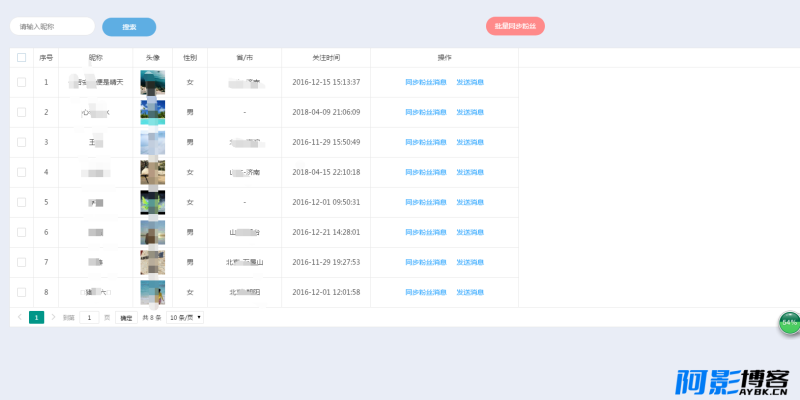Click 发送消息 link in row 6
The height and width of the screenshot is (400, 800).
point(470,232)
